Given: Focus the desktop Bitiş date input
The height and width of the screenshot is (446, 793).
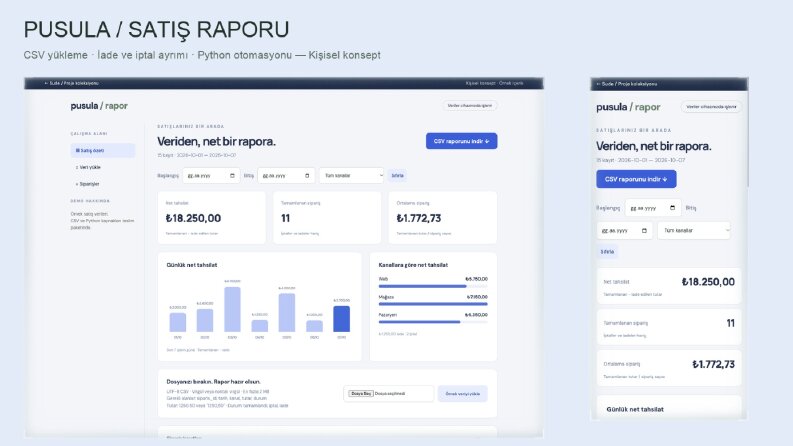Looking at the screenshot, I should (x=286, y=175).
